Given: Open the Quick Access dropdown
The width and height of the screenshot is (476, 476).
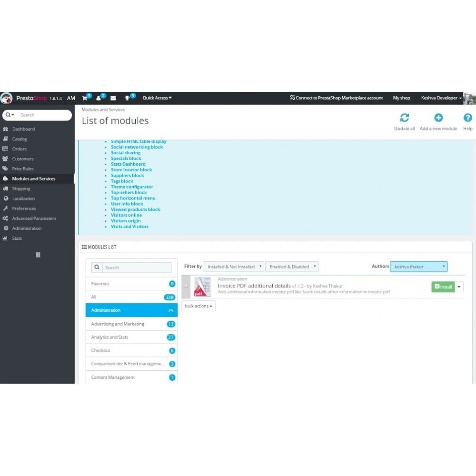Looking at the screenshot, I should [x=157, y=98].
